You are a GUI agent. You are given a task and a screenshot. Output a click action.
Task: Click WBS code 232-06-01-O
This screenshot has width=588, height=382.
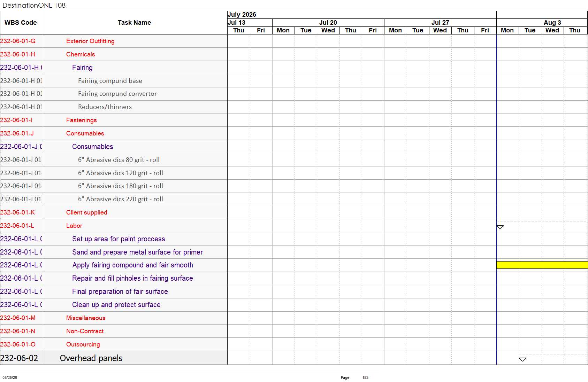point(18,344)
